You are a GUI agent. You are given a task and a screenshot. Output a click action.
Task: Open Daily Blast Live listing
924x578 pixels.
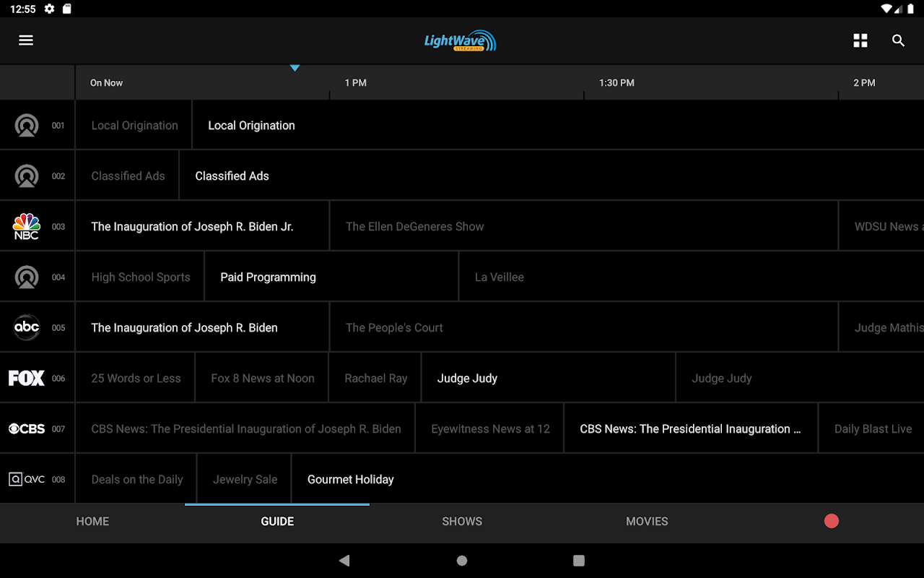[x=871, y=429]
